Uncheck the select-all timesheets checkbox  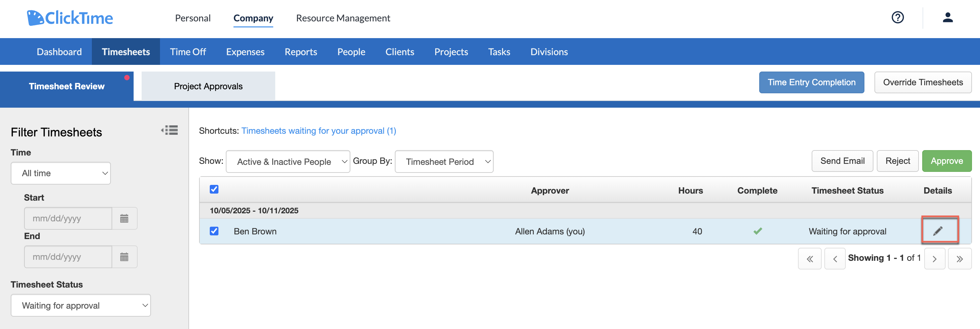(214, 189)
